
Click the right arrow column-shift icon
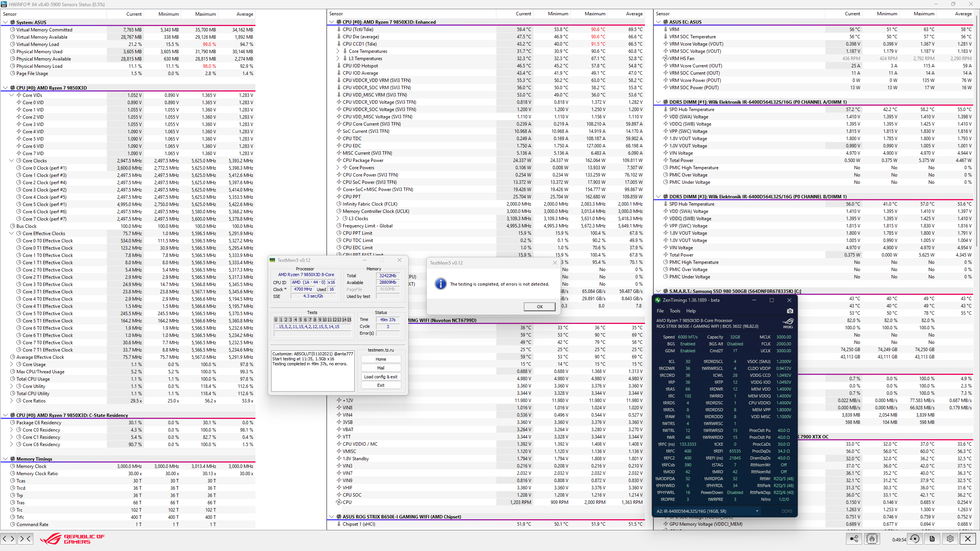coord(12,539)
